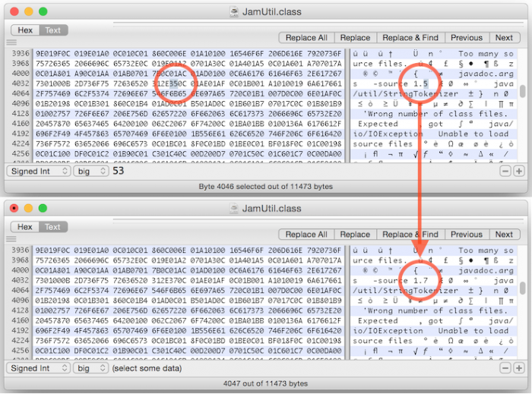Viewport: 532px width, 394px height.
Task: Click Replace All in top window
Action: [306, 38]
